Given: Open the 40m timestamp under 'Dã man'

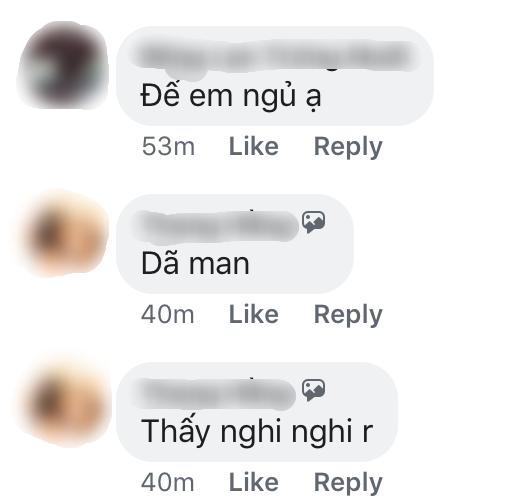Looking at the screenshot, I should pos(168,314).
